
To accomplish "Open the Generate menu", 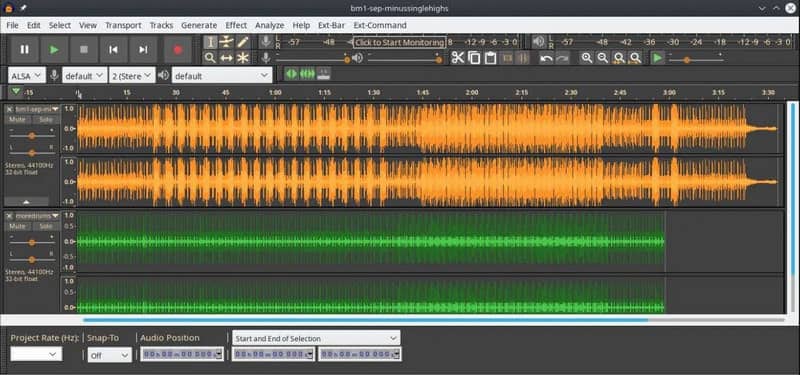I will [x=199, y=25].
